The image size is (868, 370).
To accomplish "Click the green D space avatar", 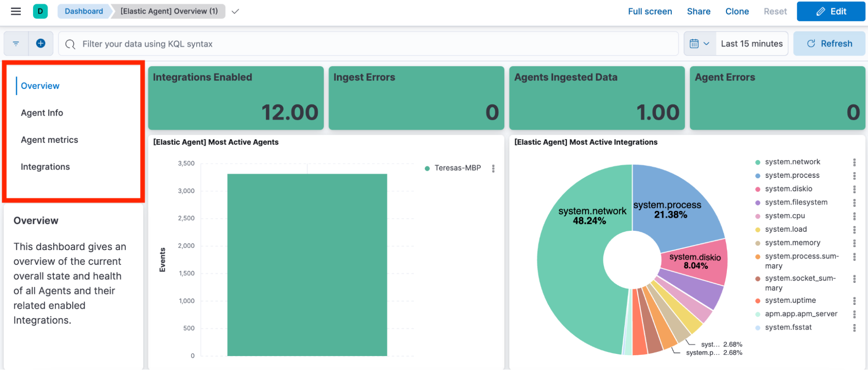I will tap(40, 11).
